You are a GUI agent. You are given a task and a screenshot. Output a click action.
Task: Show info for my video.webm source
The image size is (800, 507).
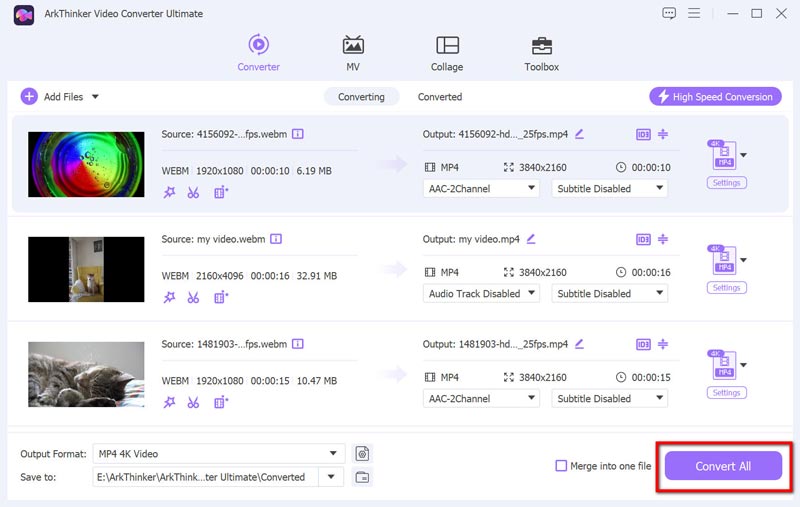pos(276,239)
